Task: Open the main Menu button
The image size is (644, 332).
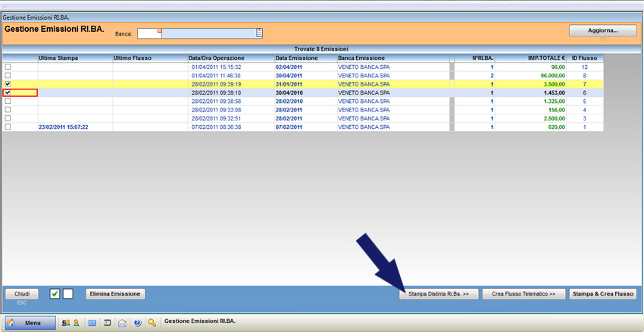Action: pyautogui.click(x=30, y=323)
